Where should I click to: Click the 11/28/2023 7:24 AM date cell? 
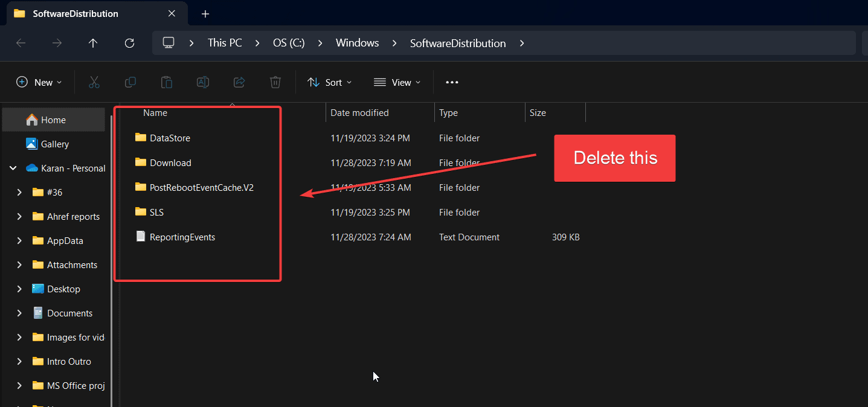point(371,237)
